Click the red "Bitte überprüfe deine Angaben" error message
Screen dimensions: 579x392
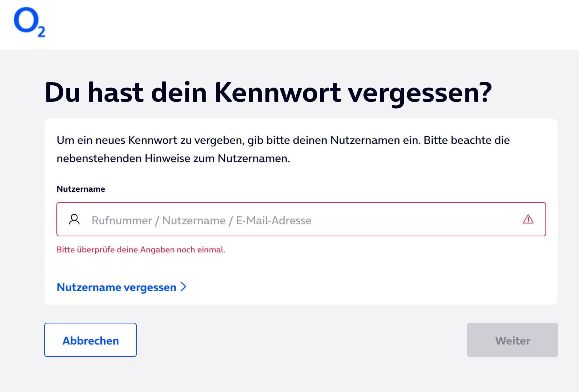141,250
